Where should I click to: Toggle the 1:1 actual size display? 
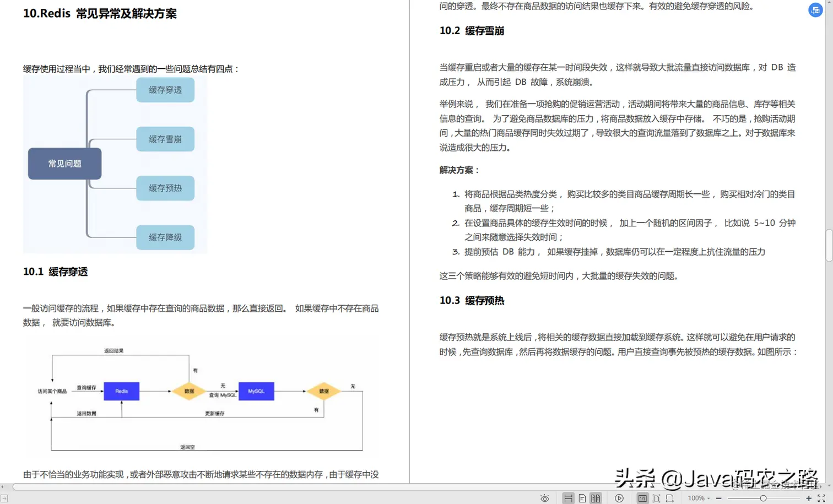point(642,498)
